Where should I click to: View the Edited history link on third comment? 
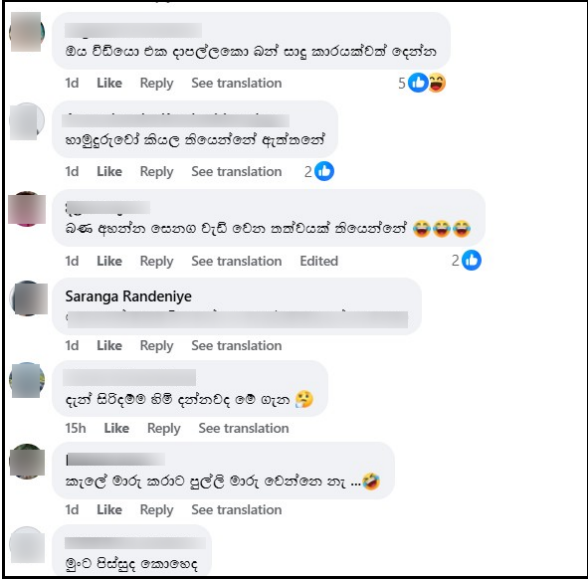point(319,261)
